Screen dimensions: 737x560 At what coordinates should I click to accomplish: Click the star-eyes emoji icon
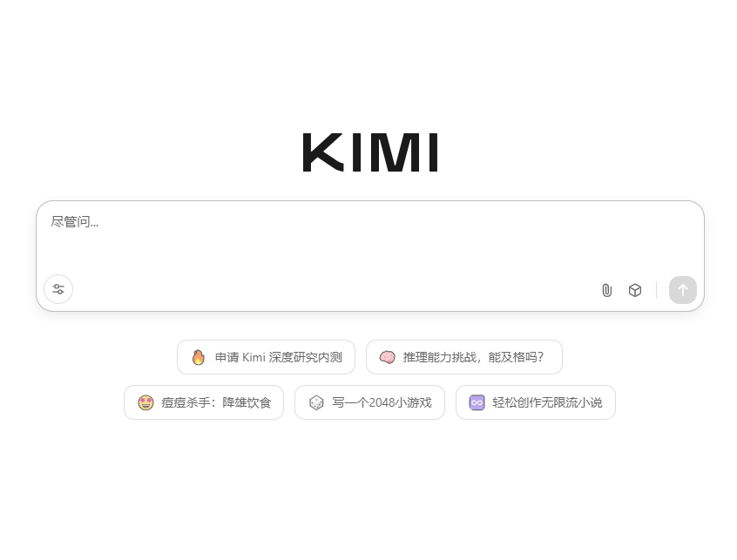tap(145, 402)
